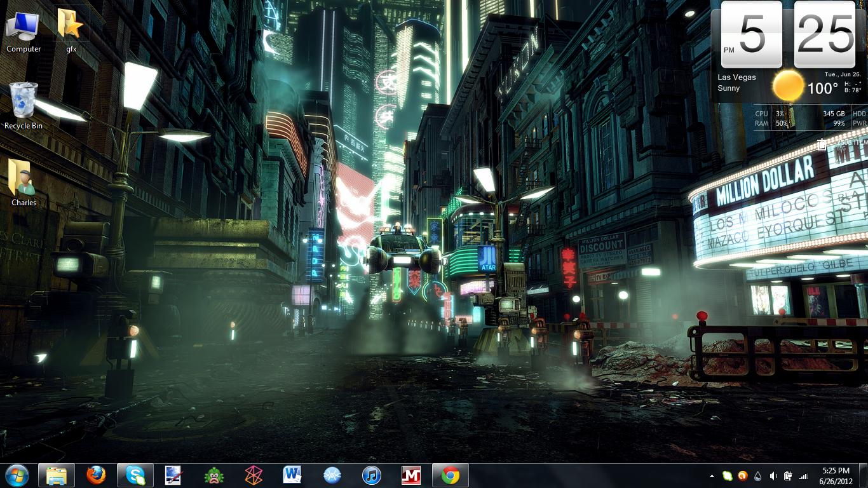Open the volume speaker control
The image size is (868, 488).
[773, 476]
